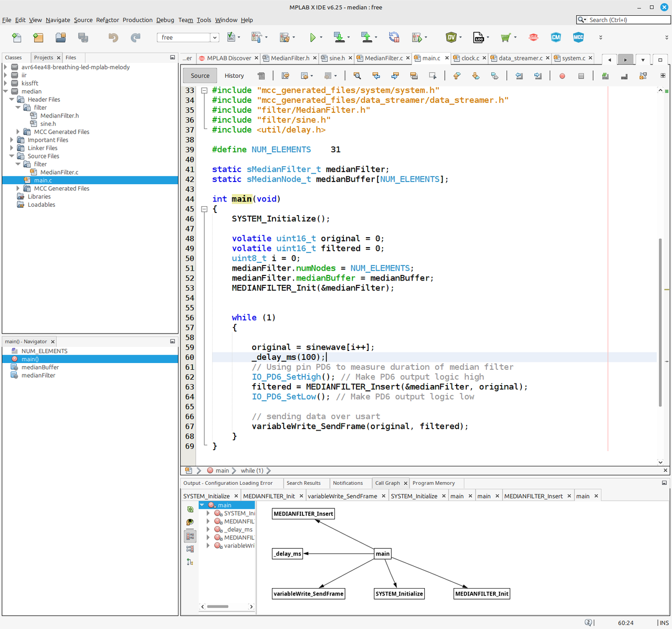
Task: Click the CM toolbar icon
Action: [x=556, y=37]
